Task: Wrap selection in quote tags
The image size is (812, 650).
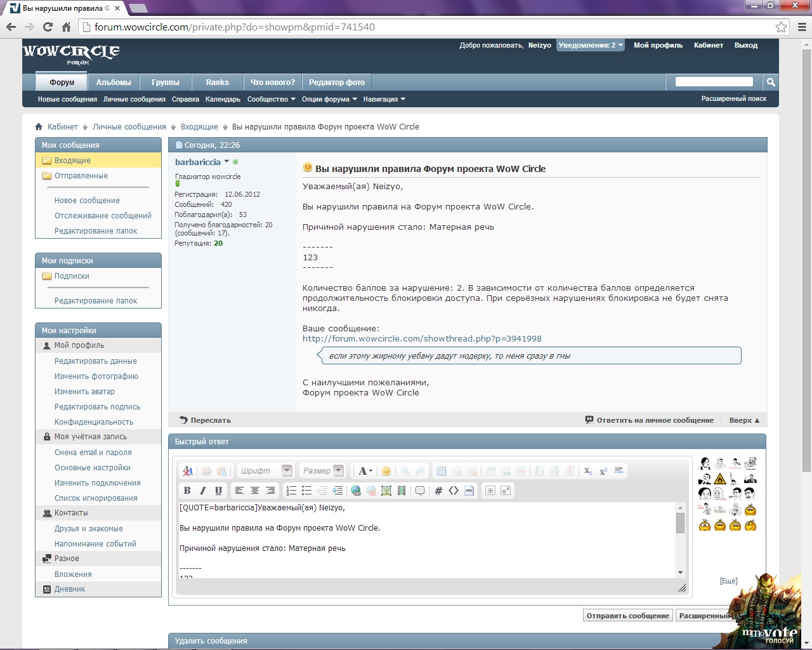Action: 420,491
